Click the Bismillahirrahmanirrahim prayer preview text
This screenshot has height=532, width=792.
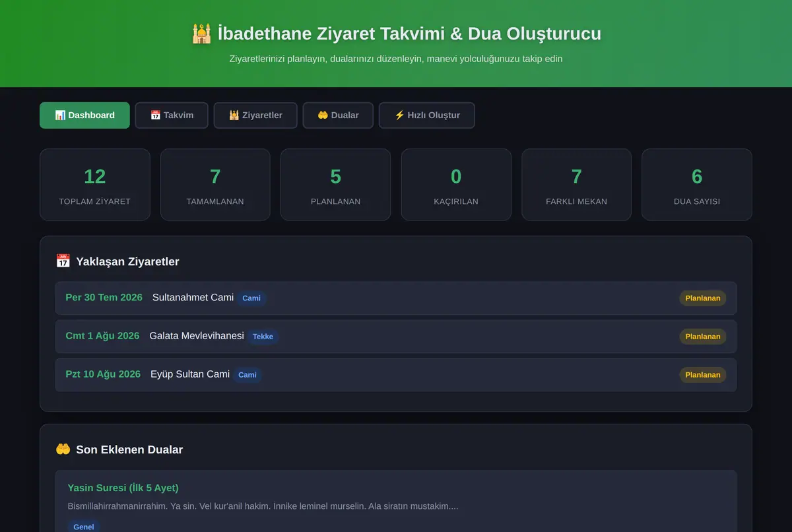click(263, 506)
